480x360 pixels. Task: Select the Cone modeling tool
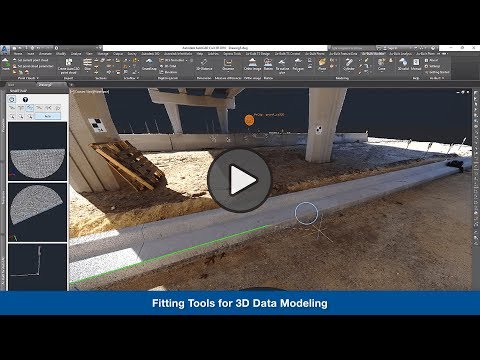(x=381, y=64)
